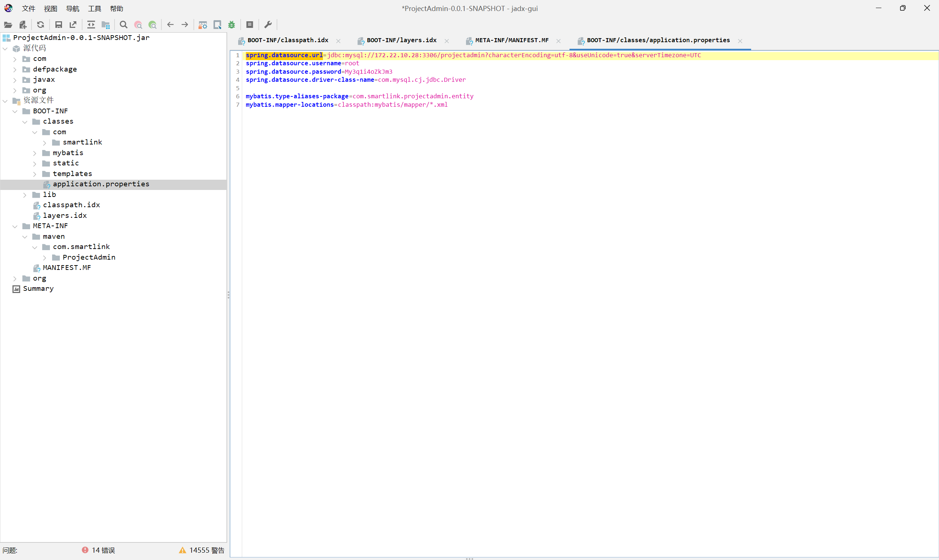Toggle the deobfuscation lock-gear icon
This screenshot has height=560, width=939.
(203, 25)
